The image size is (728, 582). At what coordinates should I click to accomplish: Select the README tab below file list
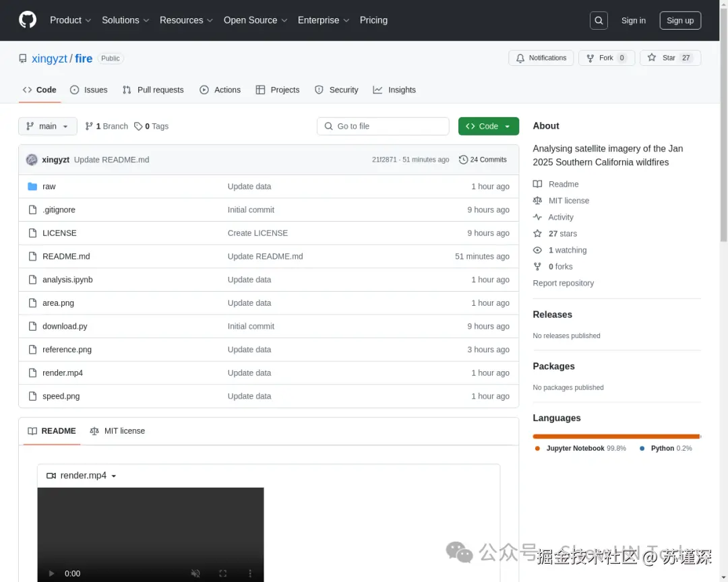click(52, 431)
